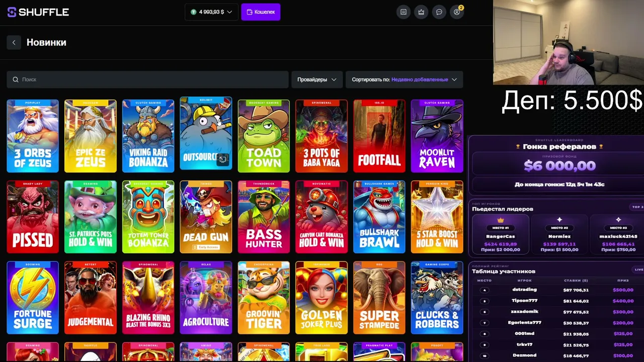Image resolution: width=644 pixels, height=362 pixels.
Task: Open 5 Star Boost Hold & Win
Action: pyautogui.click(x=437, y=217)
